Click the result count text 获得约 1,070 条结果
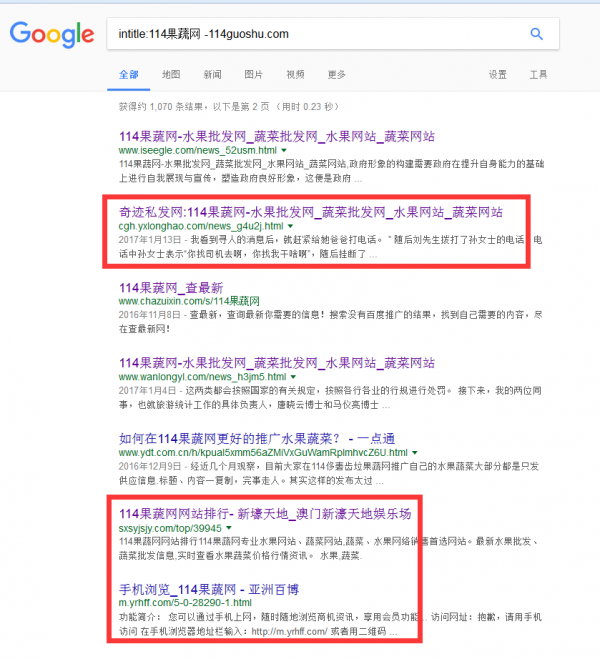The width and height of the screenshot is (600, 659). point(161,107)
